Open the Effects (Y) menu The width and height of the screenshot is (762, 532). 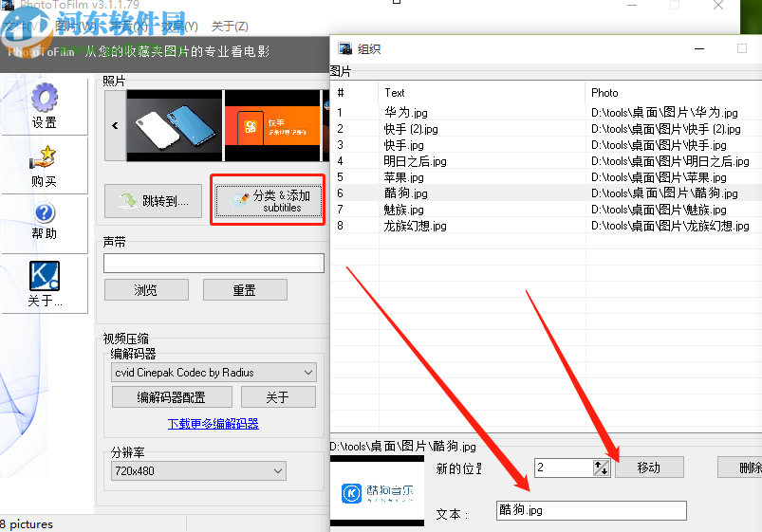[x=179, y=27]
